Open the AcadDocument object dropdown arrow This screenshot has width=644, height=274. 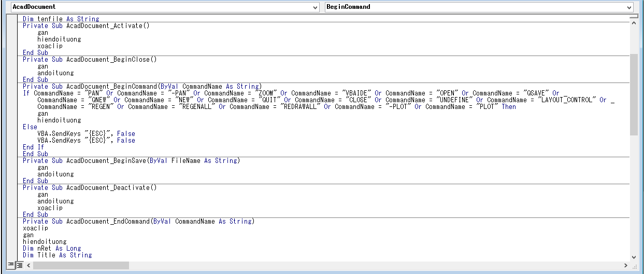tap(316, 7)
